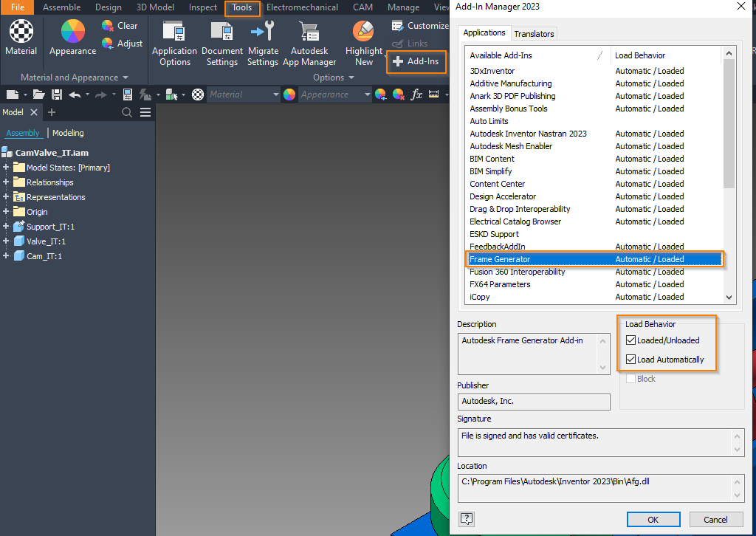Open the fx Parameters icon
The image size is (756, 536).
416,95
